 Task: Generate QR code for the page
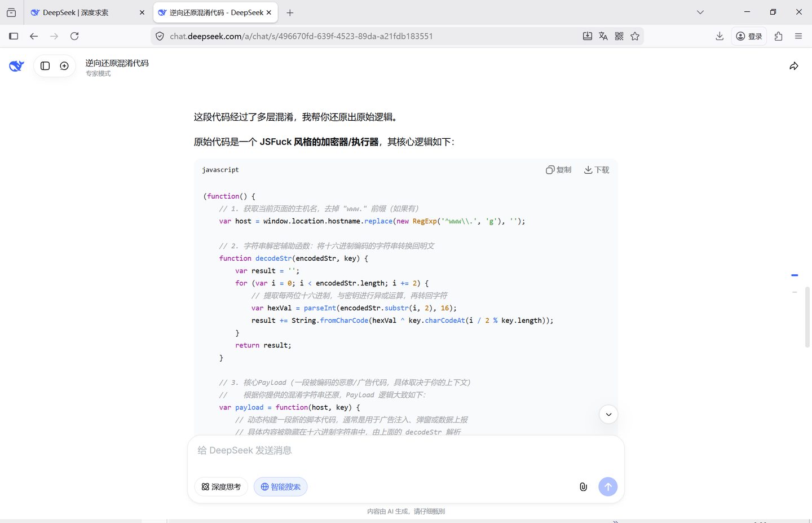[619, 36]
